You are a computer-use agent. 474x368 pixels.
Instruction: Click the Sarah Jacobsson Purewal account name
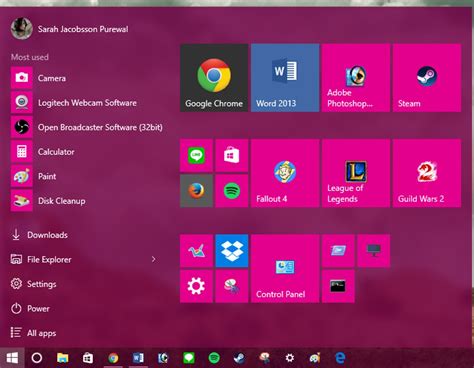83,29
